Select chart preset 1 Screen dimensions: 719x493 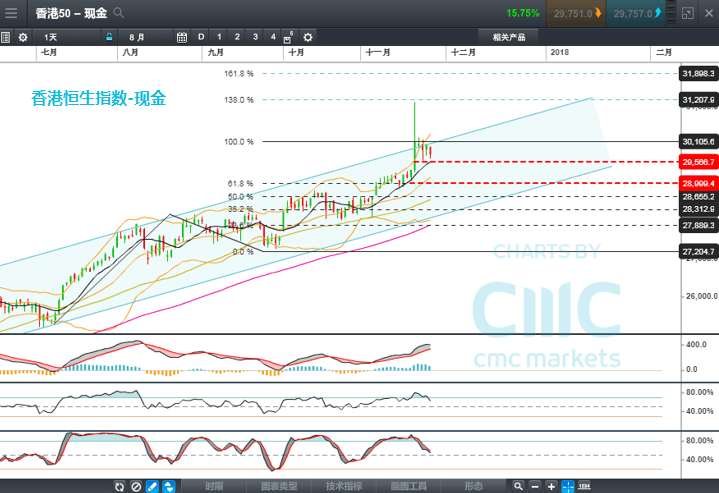coord(219,37)
